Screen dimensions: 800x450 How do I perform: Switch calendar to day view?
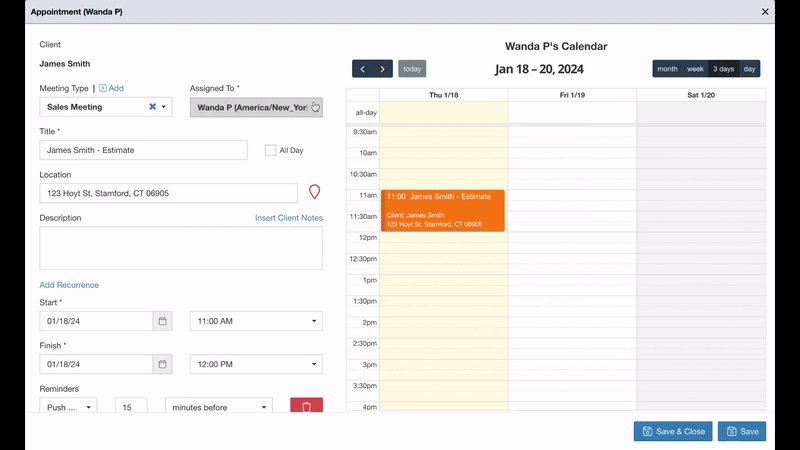click(749, 69)
